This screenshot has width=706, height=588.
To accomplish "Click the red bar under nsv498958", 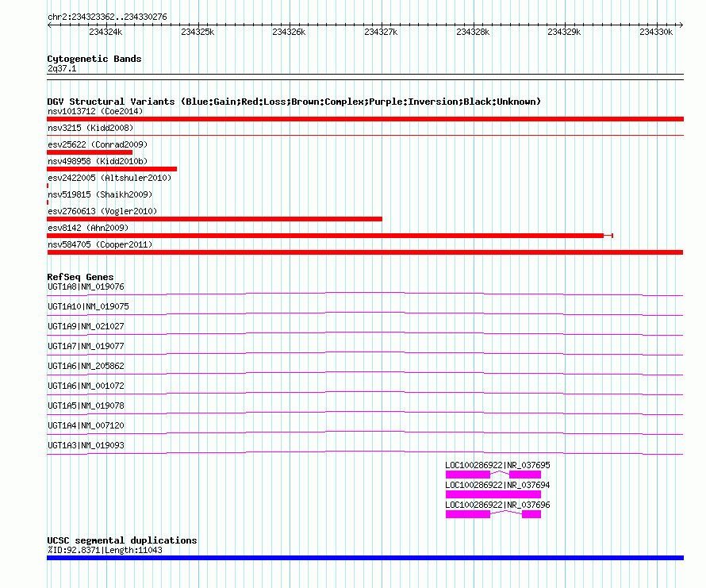I will [112, 169].
